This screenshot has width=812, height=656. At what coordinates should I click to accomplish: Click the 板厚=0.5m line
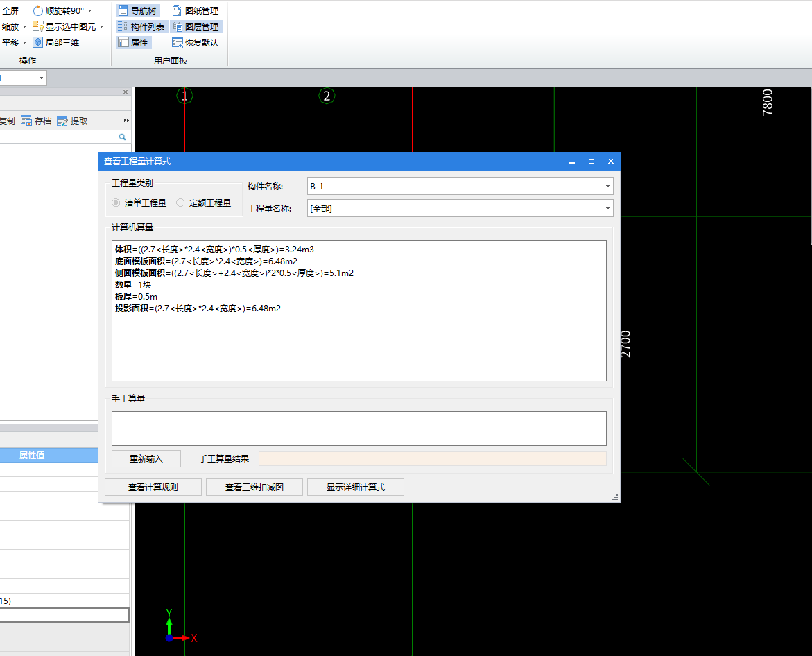pos(136,297)
